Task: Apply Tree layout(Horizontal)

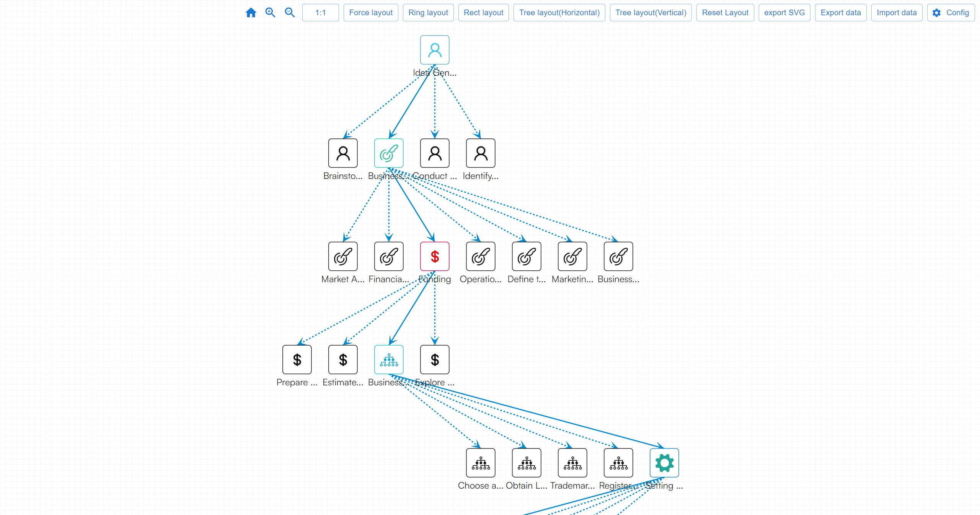Action: 559,13
